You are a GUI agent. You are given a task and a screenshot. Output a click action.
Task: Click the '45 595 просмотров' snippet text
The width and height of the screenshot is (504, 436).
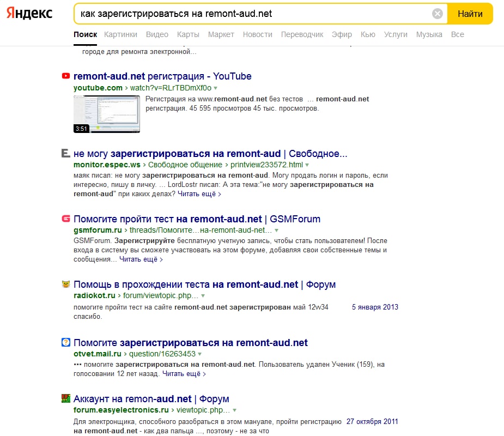coord(220,108)
